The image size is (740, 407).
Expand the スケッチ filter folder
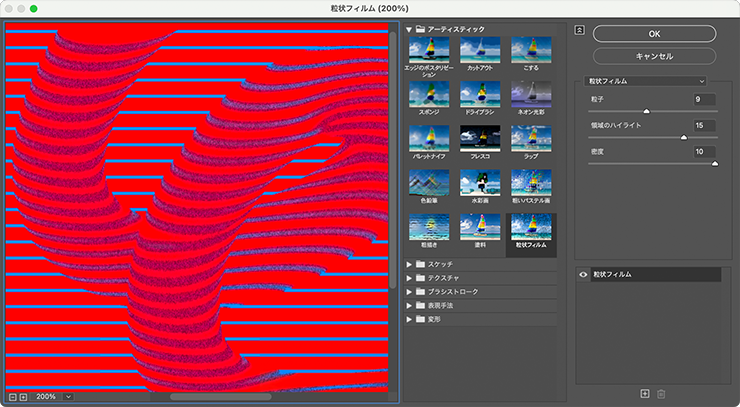click(x=409, y=264)
